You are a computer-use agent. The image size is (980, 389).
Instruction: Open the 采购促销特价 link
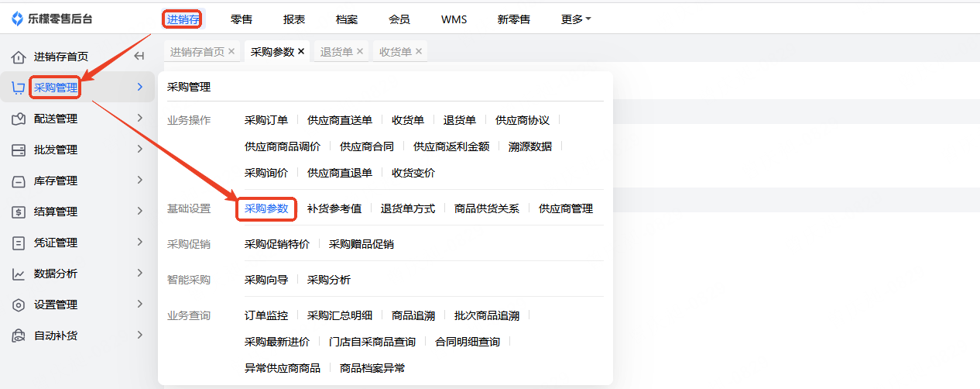point(277,244)
